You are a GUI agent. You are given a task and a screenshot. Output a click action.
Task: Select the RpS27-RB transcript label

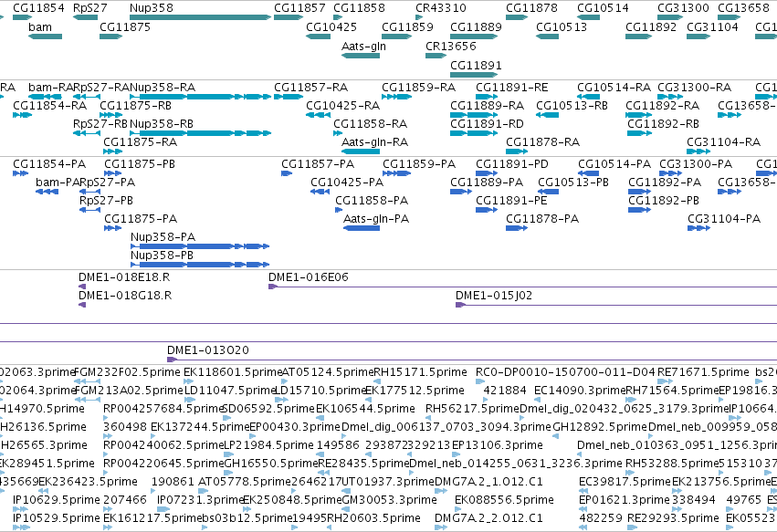[100, 123]
